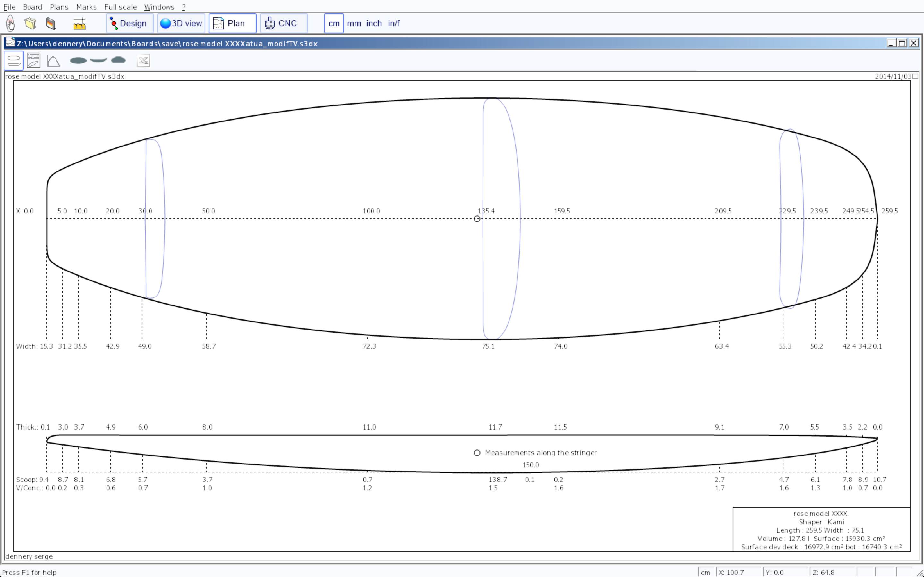
Task: Expand the Marks menu
Action: tap(86, 7)
